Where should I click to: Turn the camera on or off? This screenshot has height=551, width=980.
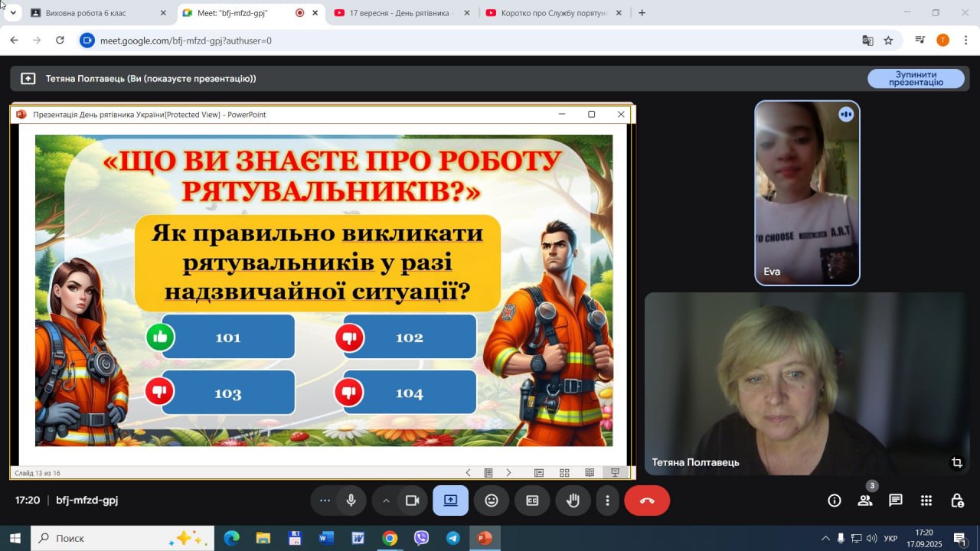coord(413,500)
